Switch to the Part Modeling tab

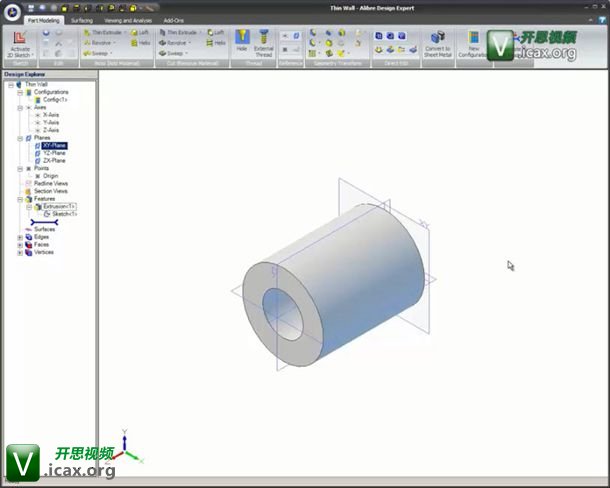pyautogui.click(x=44, y=20)
